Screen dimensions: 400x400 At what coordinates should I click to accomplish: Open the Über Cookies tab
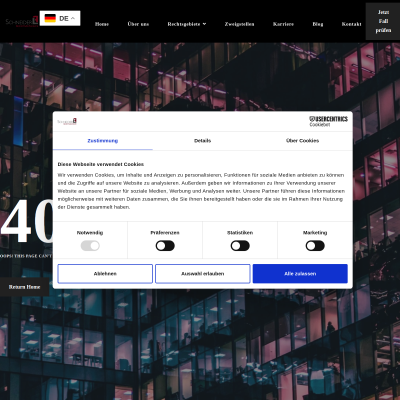pos(303,141)
